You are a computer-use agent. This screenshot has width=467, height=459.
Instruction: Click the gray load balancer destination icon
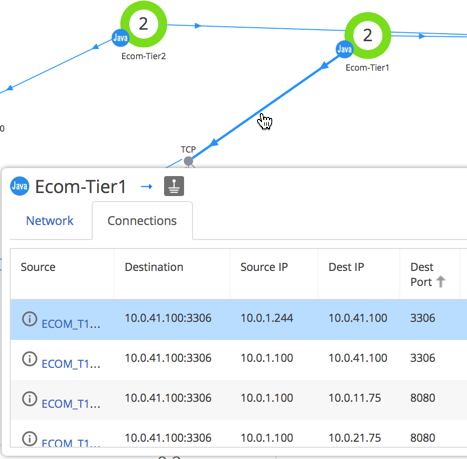point(174,186)
